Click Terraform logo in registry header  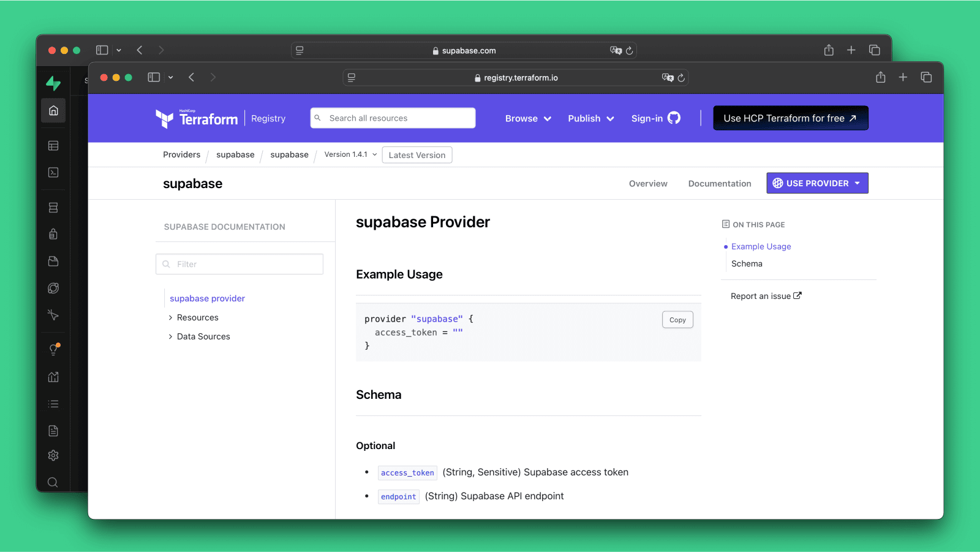[x=197, y=118]
